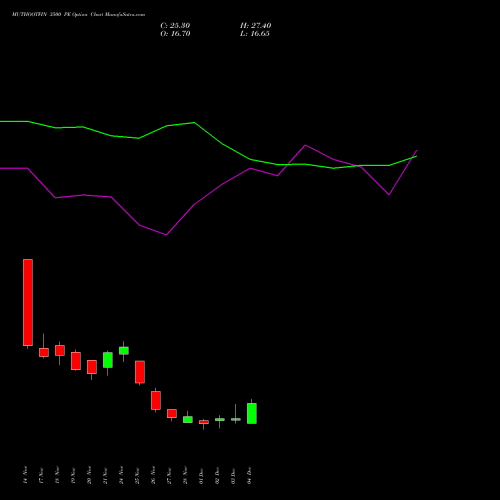Screen dimensions: 500x500
Task: Select the 27 Nov date label
Action: [169, 475]
